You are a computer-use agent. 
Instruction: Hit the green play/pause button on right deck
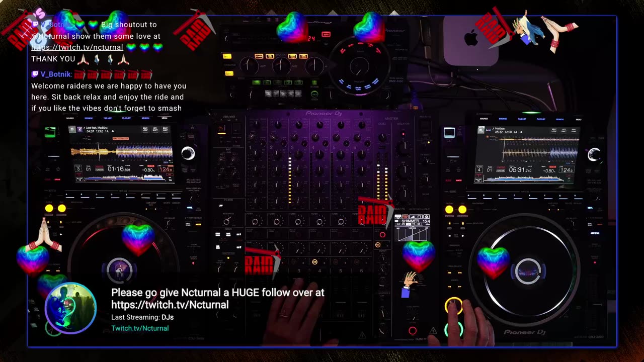pos(453,329)
